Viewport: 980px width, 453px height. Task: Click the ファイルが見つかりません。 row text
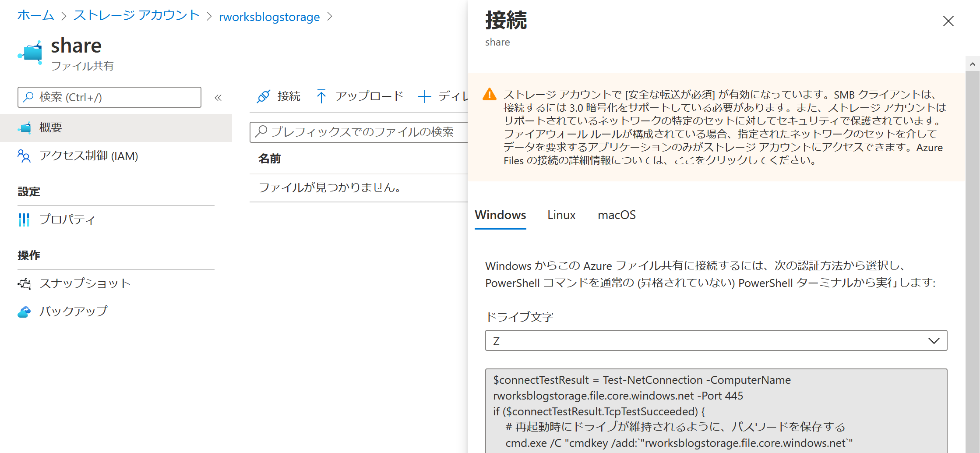(330, 188)
